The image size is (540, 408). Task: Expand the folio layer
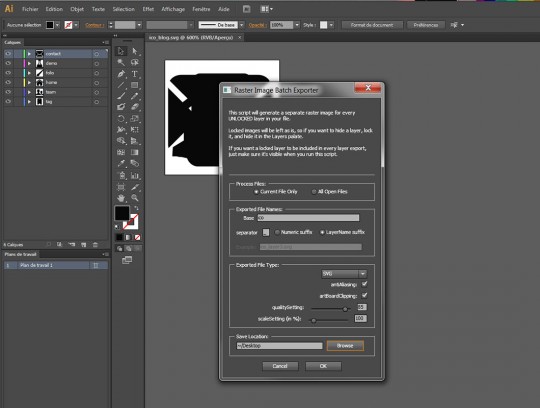click(29, 73)
